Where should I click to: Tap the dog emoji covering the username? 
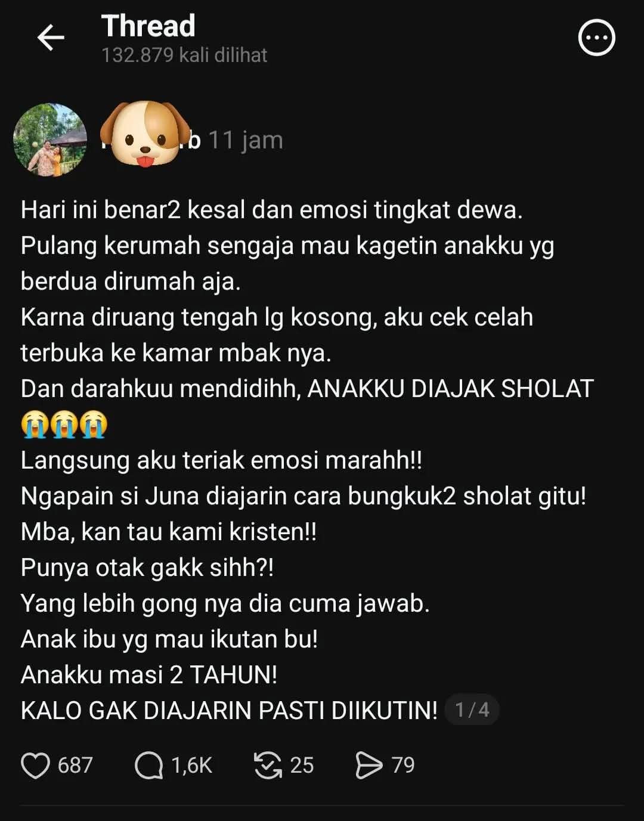[x=144, y=132]
